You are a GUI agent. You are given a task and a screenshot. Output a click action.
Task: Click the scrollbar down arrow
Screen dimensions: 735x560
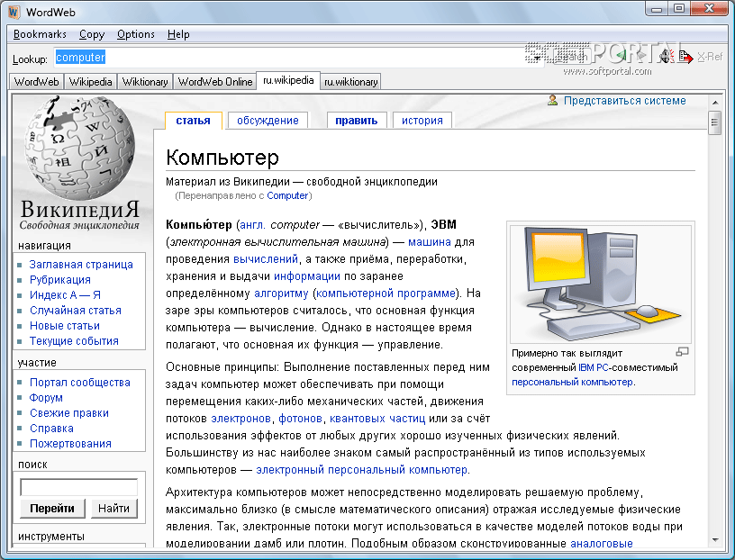click(715, 540)
